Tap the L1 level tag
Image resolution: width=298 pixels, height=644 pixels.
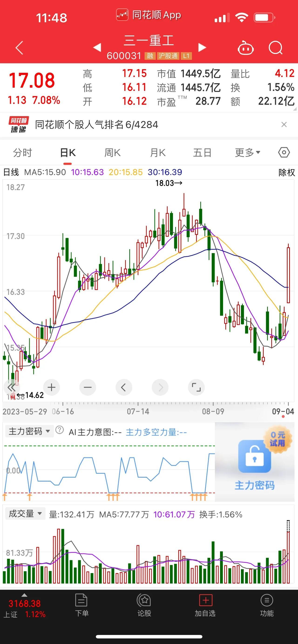pos(186,56)
